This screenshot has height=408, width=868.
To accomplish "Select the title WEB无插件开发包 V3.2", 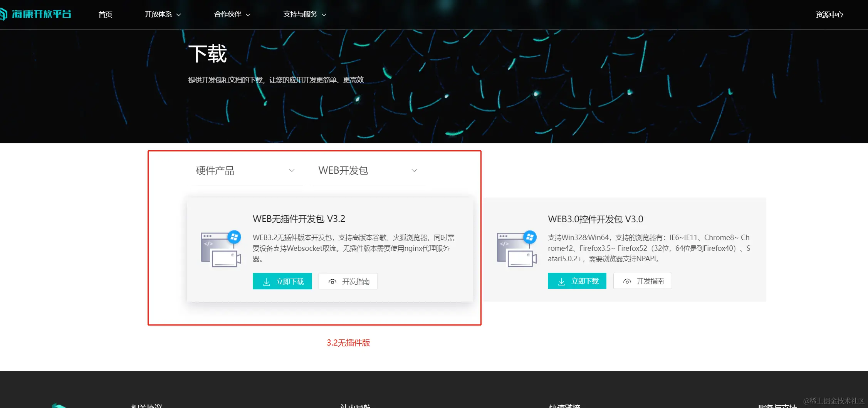I will click(x=299, y=219).
